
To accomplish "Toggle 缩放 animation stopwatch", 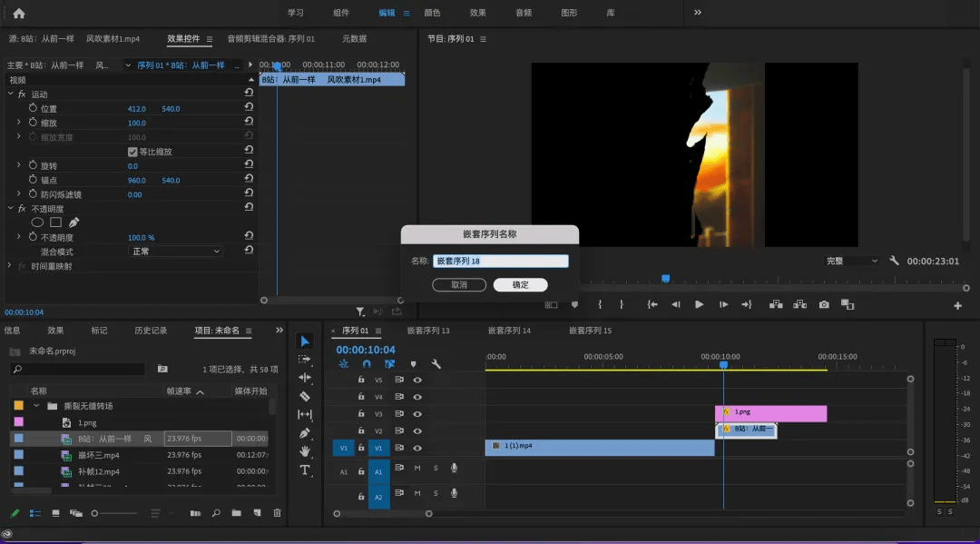I will pos(34,123).
